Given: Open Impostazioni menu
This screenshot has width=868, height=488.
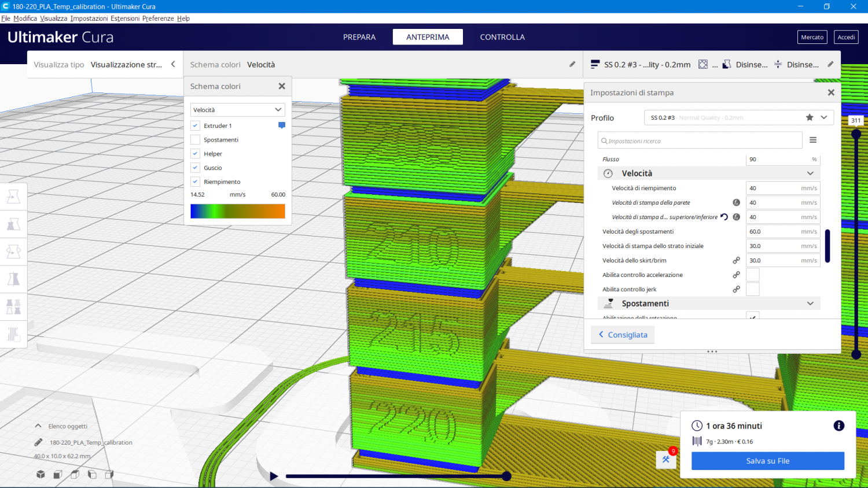Looking at the screenshot, I should 89,19.
